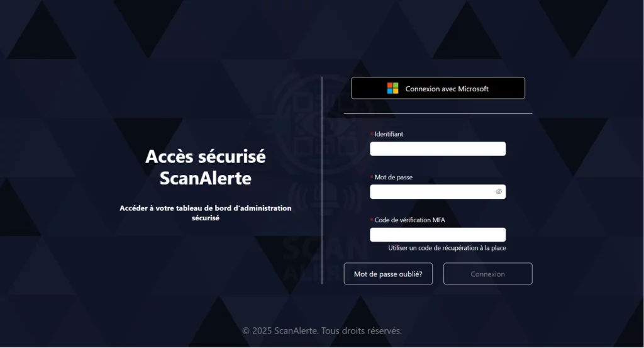Click the Identifiant field label
This screenshot has width=644, height=348.
(x=389, y=134)
